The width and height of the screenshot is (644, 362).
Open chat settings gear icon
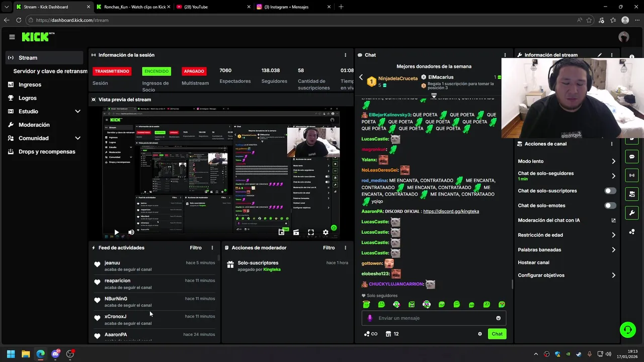[x=480, y=334]
